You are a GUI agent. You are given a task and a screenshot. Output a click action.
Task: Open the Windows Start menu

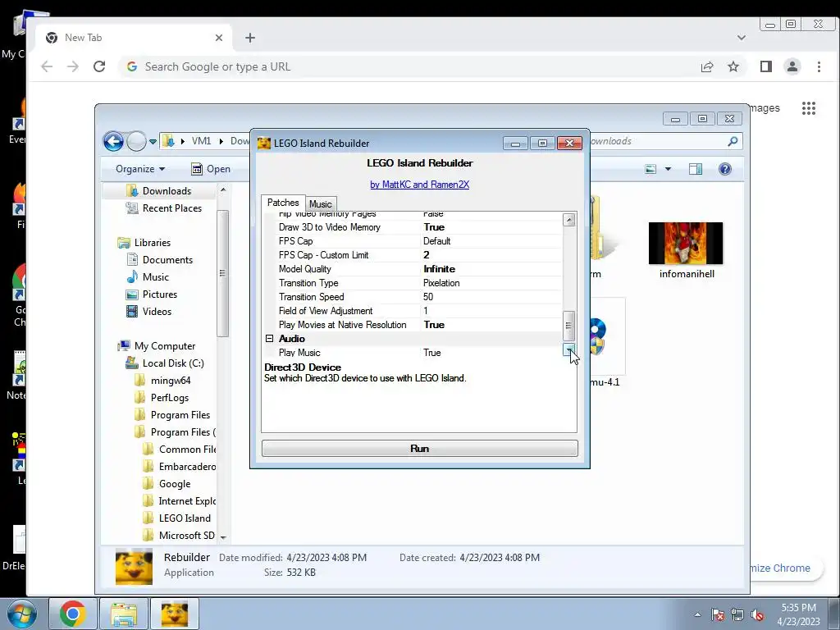point(21,614)
